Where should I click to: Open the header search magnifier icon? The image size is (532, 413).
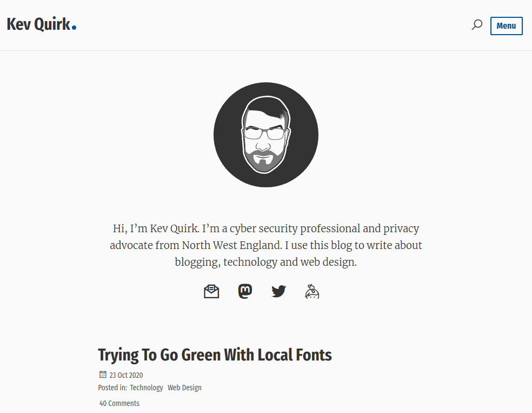(x=477, y=25)
